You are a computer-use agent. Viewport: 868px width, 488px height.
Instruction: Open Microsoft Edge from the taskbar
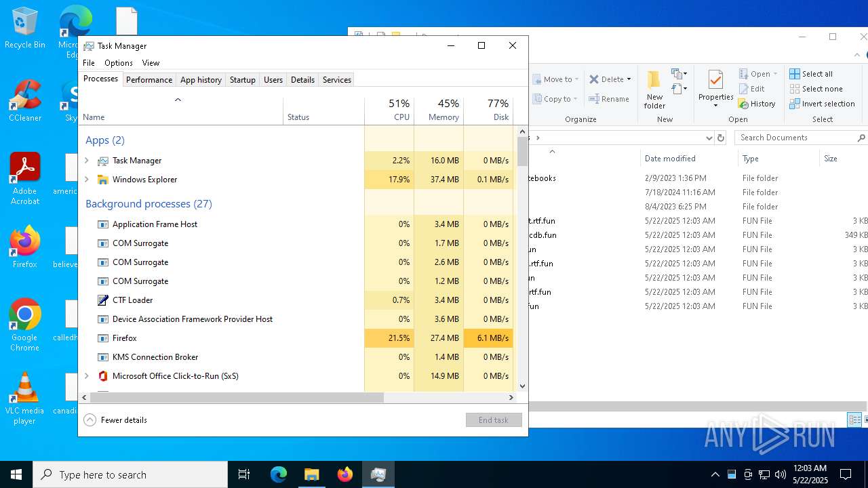(279, 474)
